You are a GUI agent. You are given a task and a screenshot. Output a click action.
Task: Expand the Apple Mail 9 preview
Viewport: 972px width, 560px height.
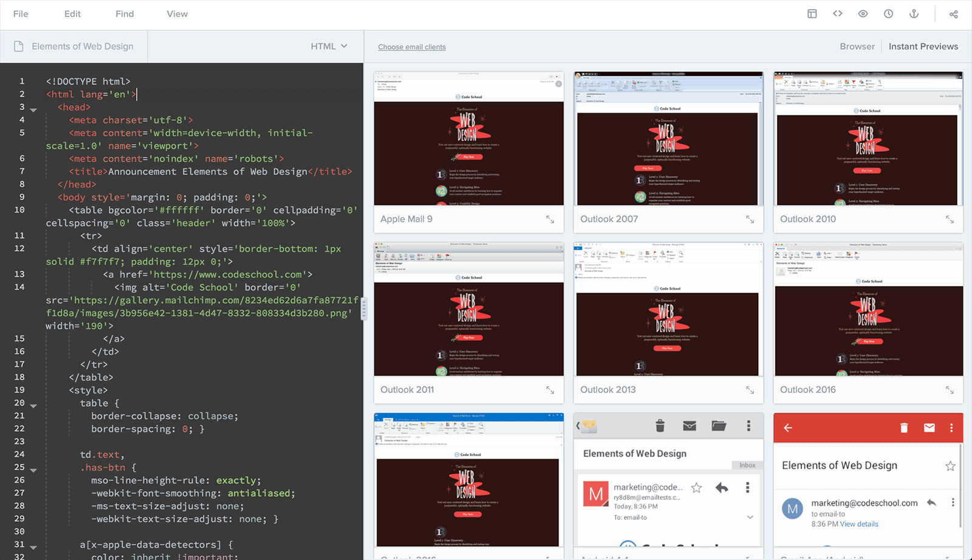pos(550,219)
